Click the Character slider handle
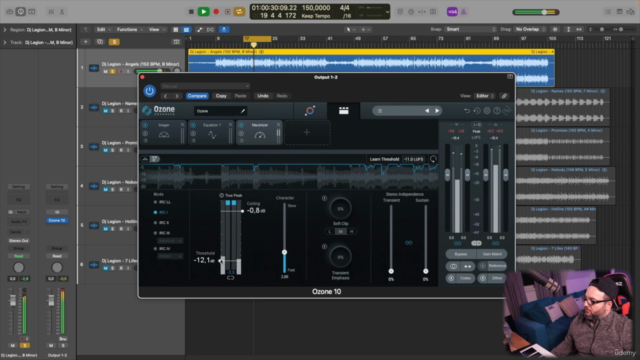Image resolution: width=640 pixels, height=360 pixels. click(284, 252)
